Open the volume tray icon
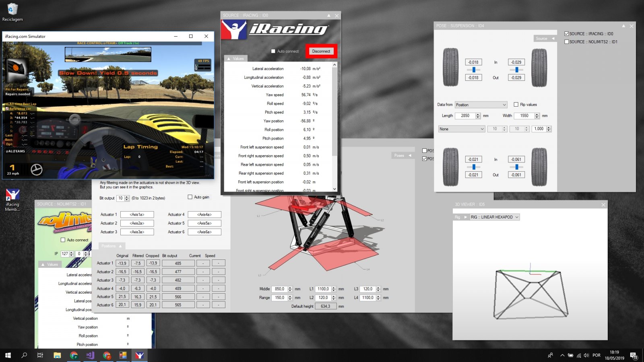 586,355
